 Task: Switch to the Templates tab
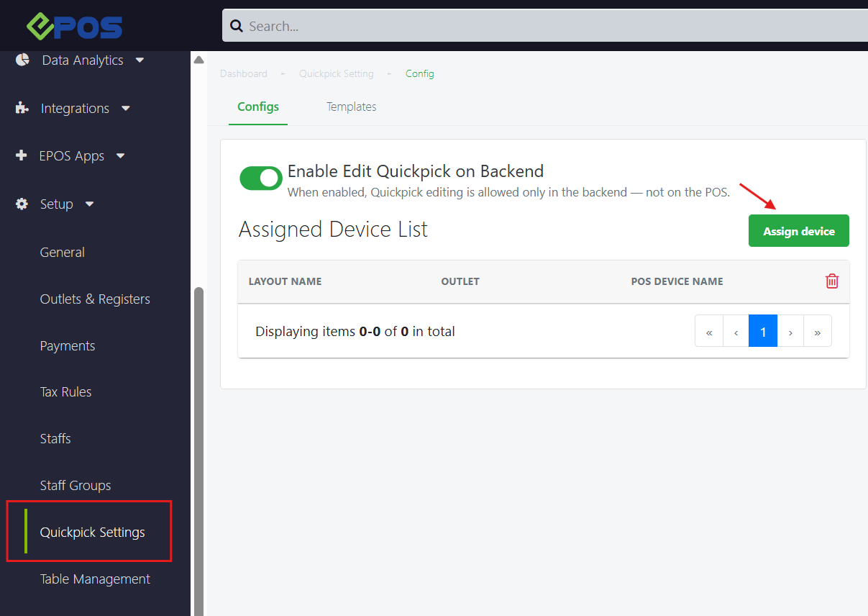click(x=351, y=107)
